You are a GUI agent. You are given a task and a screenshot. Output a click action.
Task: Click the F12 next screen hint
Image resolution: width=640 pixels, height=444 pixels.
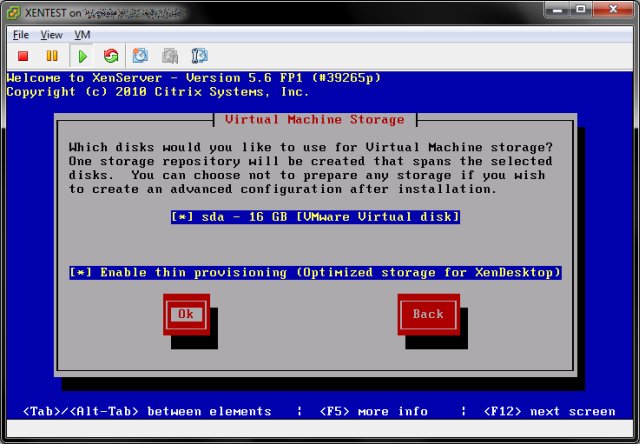click(549, 411)
